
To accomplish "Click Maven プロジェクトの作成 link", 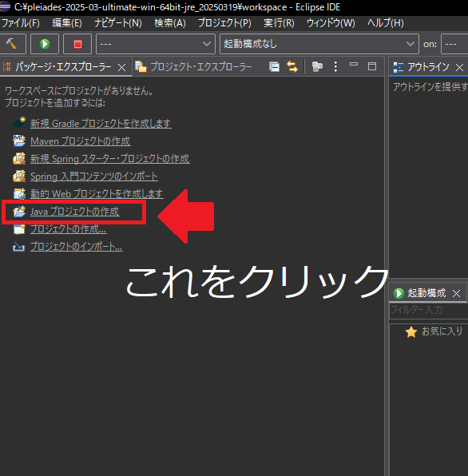I will (81, 141).
